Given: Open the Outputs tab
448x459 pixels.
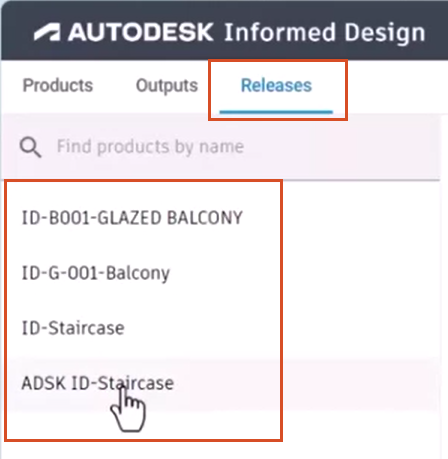Looking at the screenshot, I should coord(167,85).
